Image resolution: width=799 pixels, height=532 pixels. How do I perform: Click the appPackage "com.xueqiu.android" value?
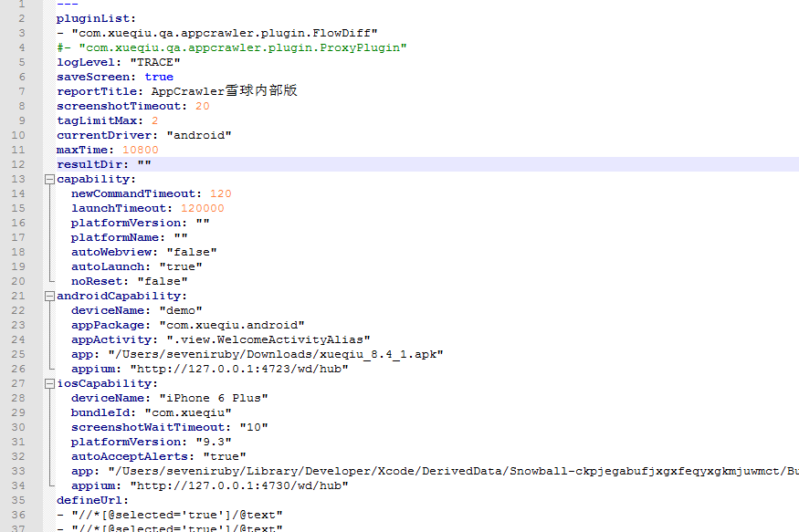[232, 325]
